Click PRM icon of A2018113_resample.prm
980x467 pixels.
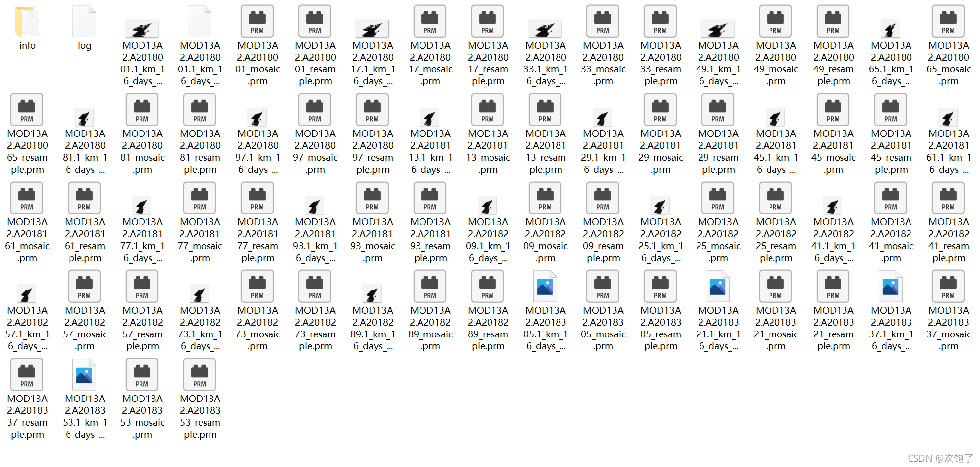click(545, 110)
